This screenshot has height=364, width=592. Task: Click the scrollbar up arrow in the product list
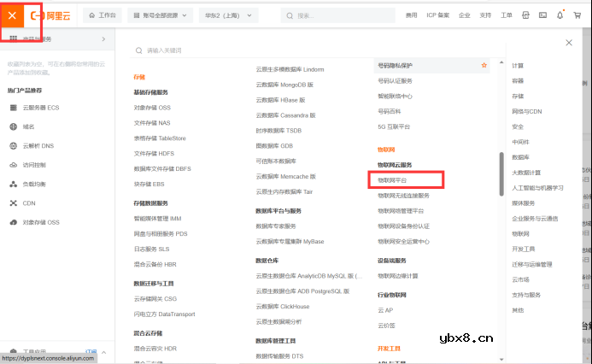501,62
